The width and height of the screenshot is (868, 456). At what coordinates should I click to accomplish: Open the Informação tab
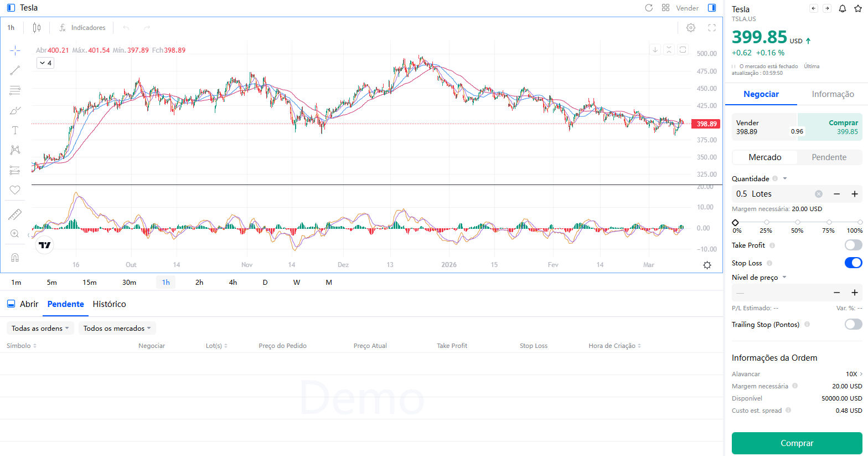click(833, 94)
